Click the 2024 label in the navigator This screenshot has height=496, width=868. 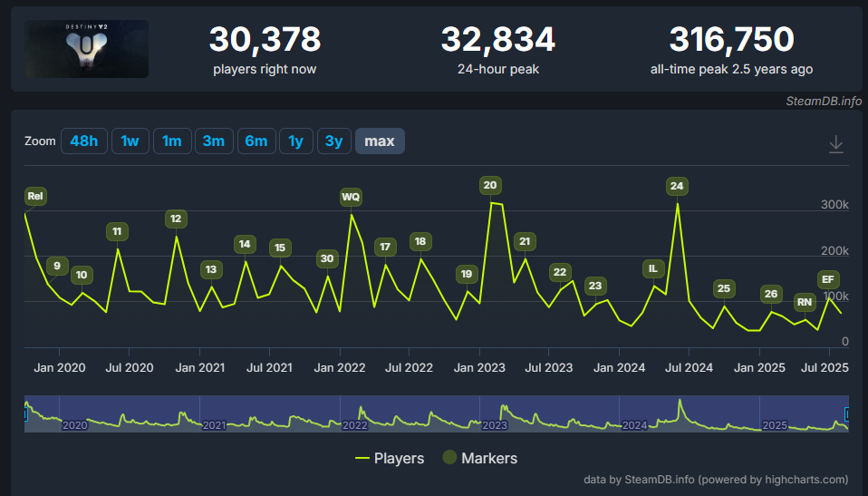tap(635, 425)
